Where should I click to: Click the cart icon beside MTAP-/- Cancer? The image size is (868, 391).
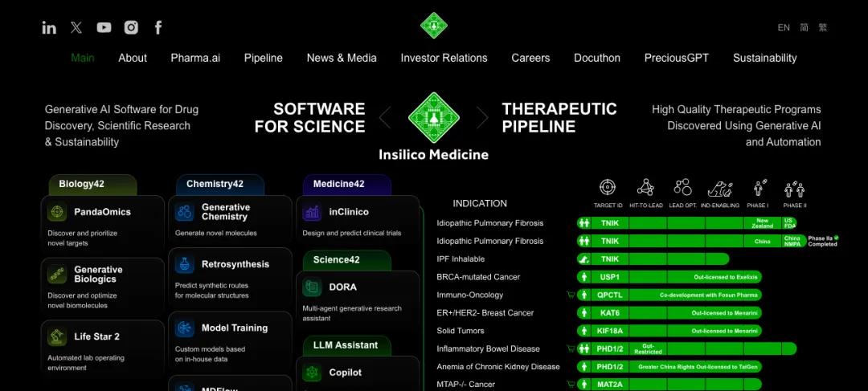tap(570, 384)
